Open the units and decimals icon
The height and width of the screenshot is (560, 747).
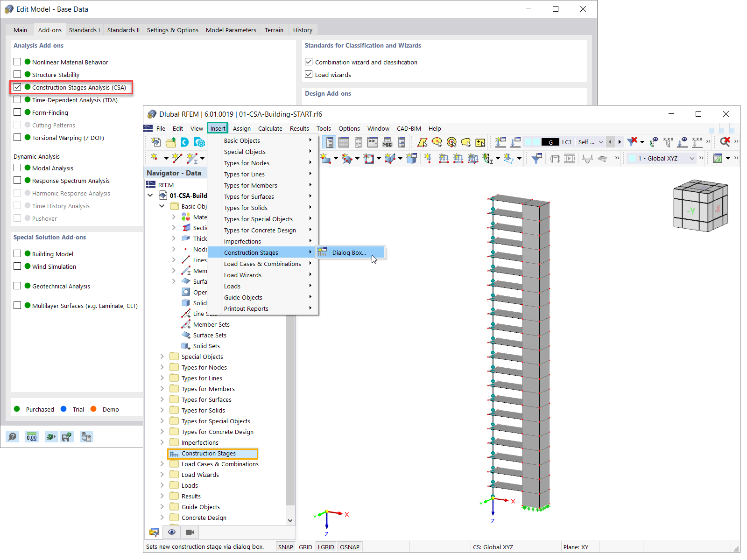tap(32, 437)
